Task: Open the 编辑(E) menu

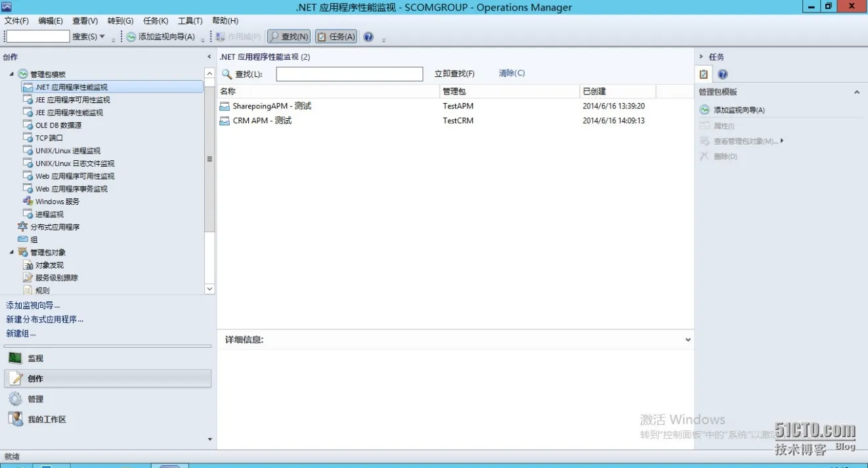Action: coord(51,21)
